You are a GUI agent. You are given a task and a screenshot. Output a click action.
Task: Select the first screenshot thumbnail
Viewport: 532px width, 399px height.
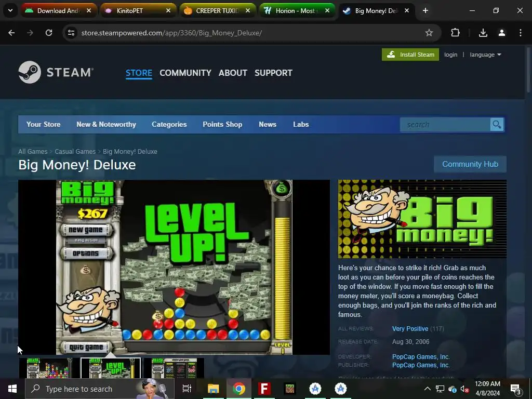coord(49,368)
